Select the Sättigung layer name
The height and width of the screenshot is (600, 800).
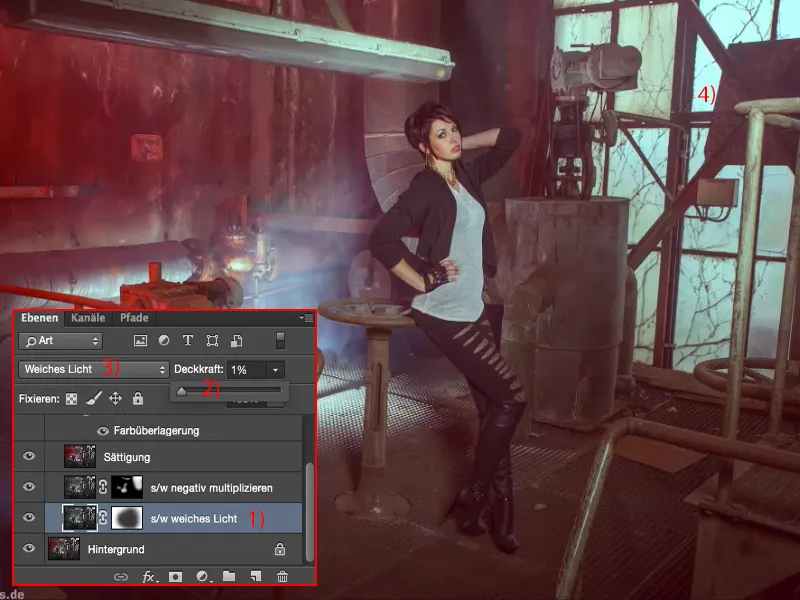pos(127,457)
